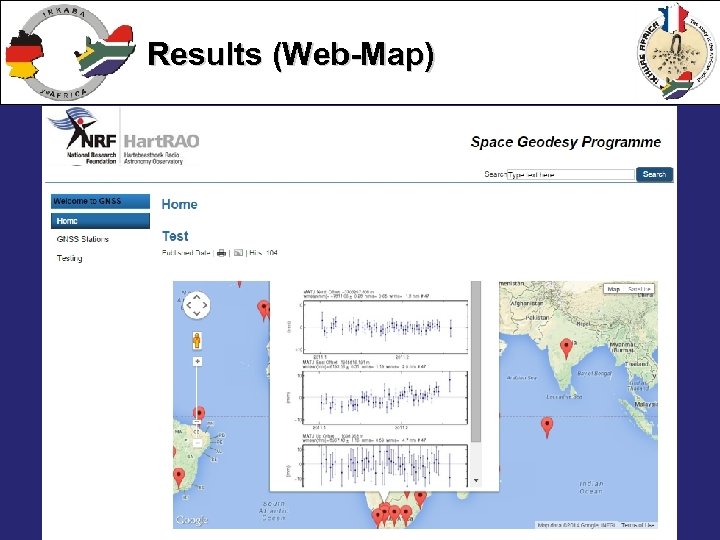Click the MATJ Up Offset chart
The width and height of the screenshot is (720, 540).
385,465
